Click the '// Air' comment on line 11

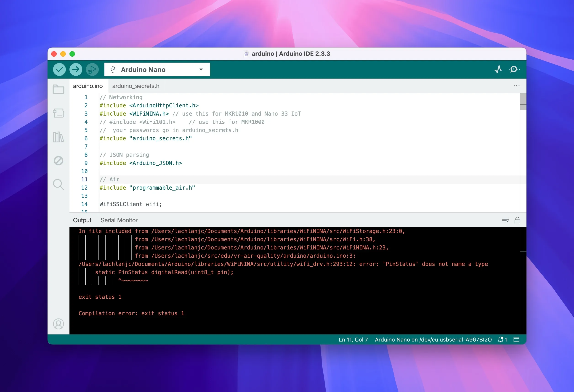tap(109, 180)
